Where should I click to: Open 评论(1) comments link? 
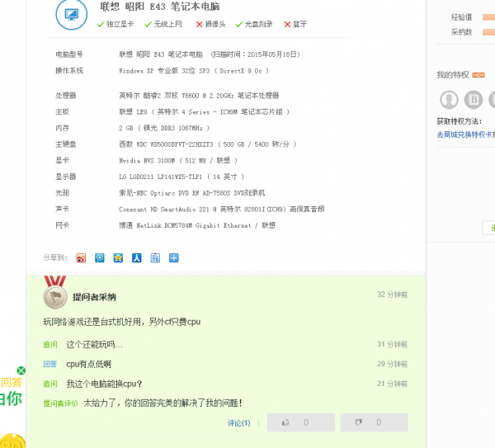click(x=238, y=423)
